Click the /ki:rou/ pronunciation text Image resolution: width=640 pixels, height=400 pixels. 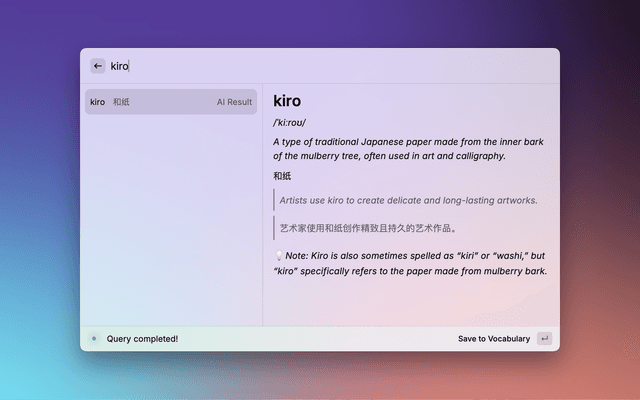[x=290, y=123]
